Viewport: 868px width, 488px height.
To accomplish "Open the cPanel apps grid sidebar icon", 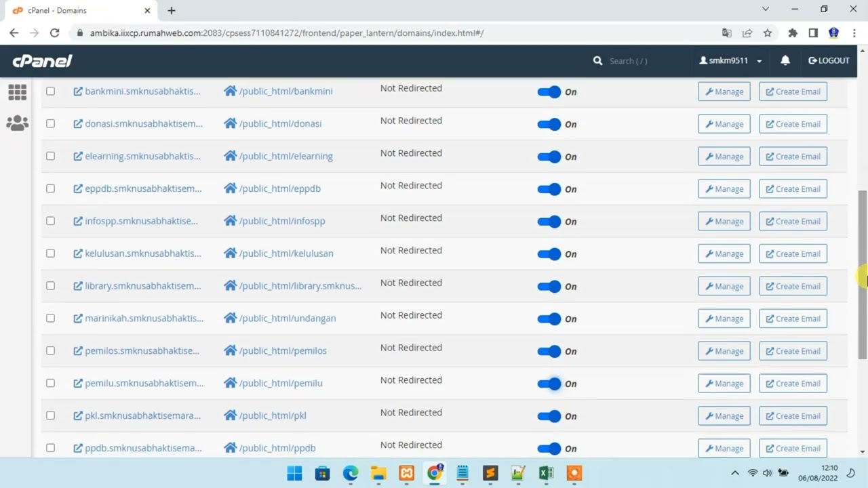I will [x=18, y=92].
